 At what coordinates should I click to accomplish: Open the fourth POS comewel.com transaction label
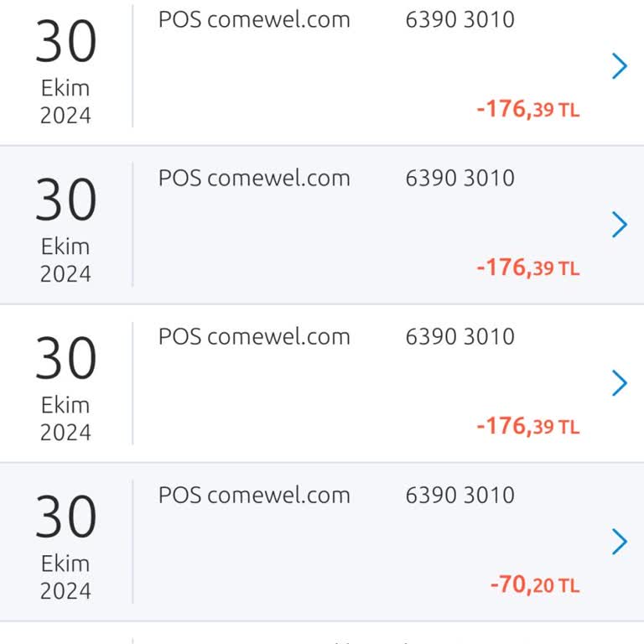click(x=254, y=495)
